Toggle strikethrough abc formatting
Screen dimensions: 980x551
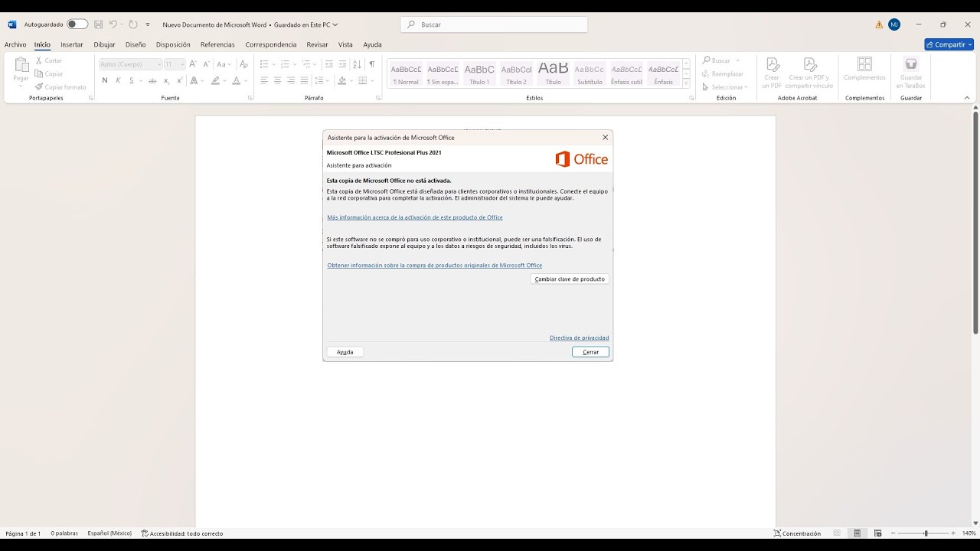(x=152, y=80)
